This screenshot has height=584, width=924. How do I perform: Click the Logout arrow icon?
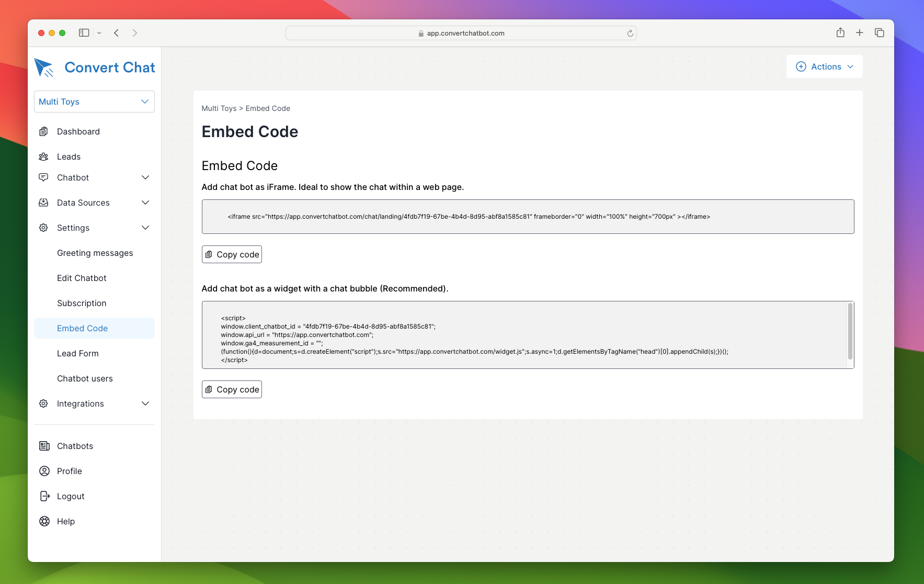(x=44, y=496)
